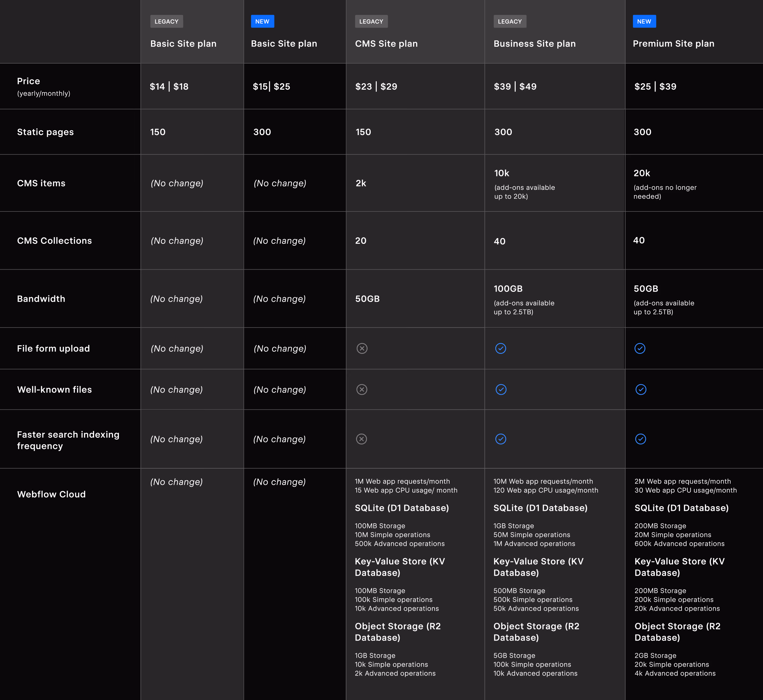763x700 pixels.
Task: Click the NEW badge above Basic Site plan
Action: point(262,22)
